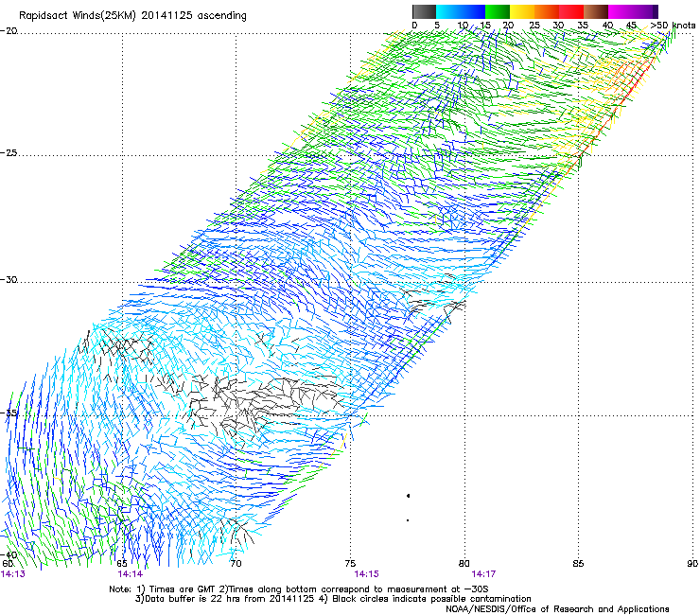The height and width of the screenshot is (615, 700).
Task: Click the red 30-35 knots color band
Action: click(x=571, y=11)
